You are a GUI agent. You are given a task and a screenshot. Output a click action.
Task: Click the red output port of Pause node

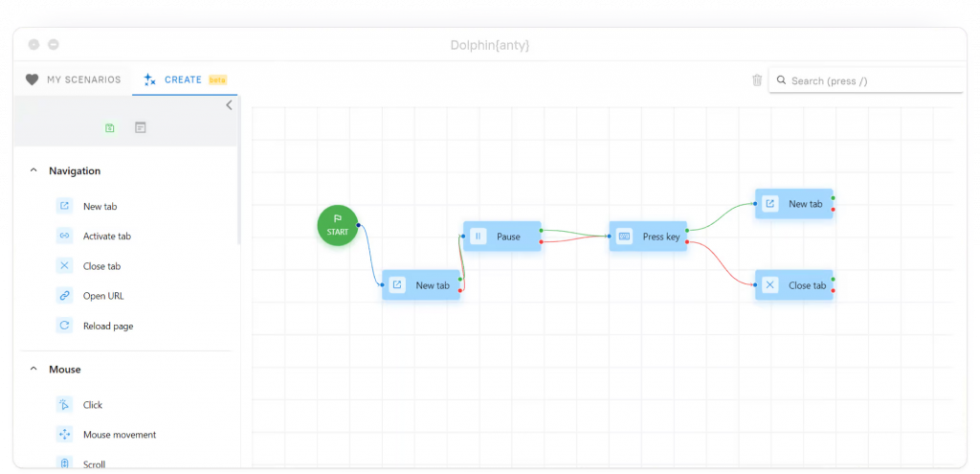click(541, 242)
